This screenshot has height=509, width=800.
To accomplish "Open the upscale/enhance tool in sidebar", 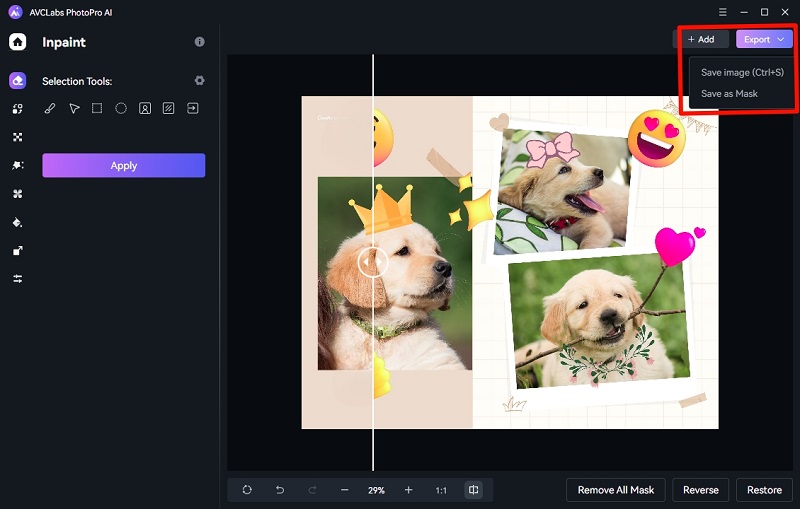I will pos(17,137).
